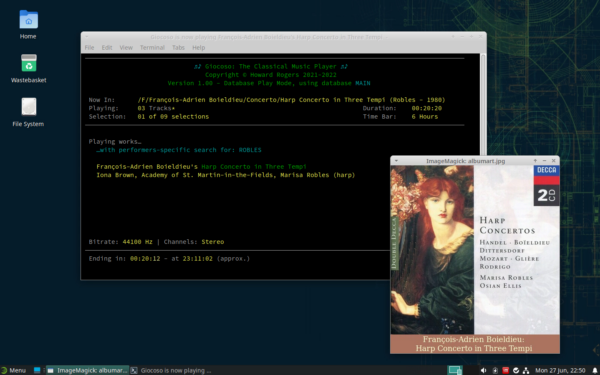
Task: Click the battery power manager tray icon
Action: 495,370
